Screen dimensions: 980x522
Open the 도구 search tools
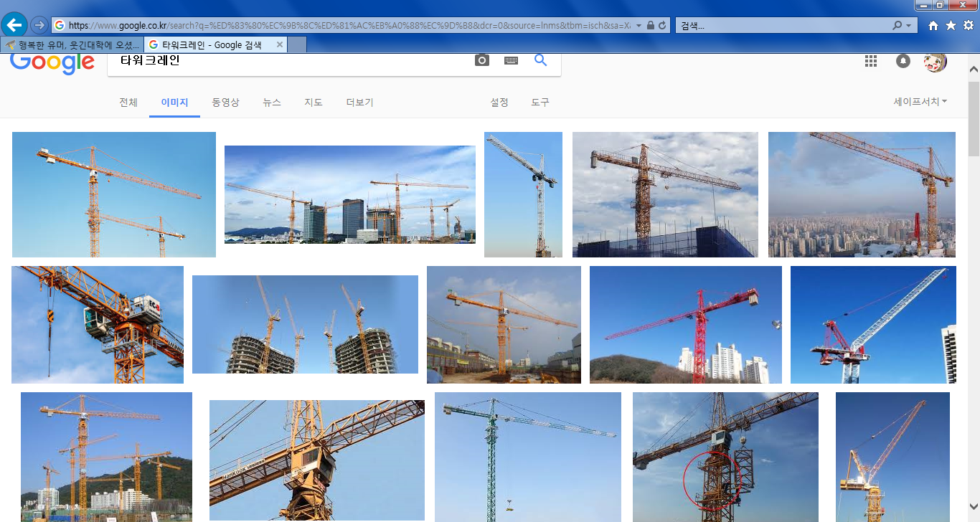pos(540,103)
